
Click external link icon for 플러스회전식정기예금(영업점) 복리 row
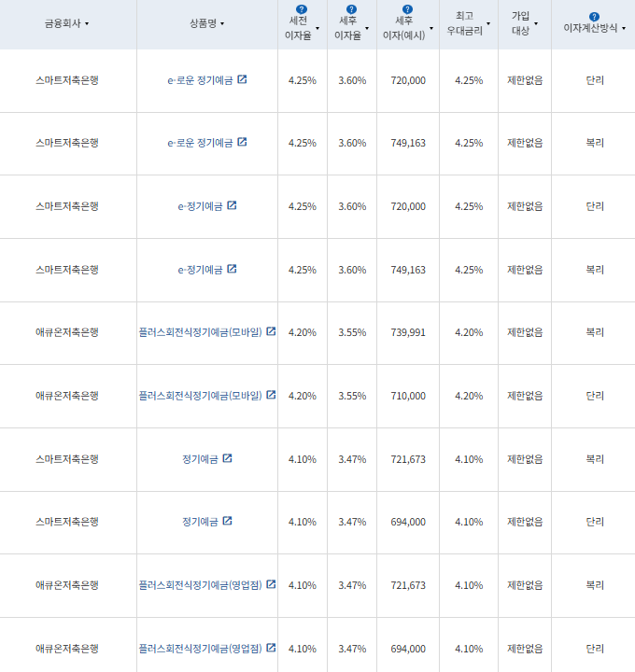point(271,584)
